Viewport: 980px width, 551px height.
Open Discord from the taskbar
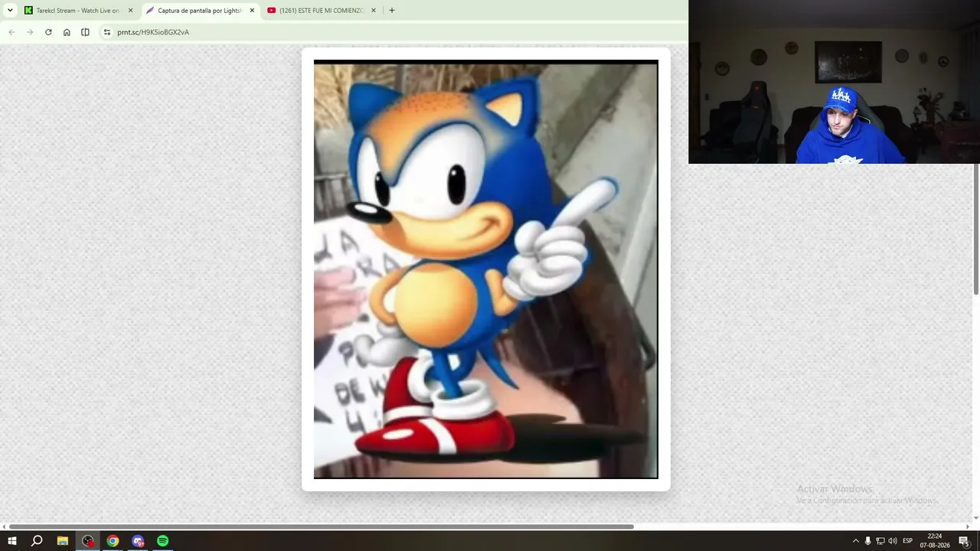click(x=138, y=541)
